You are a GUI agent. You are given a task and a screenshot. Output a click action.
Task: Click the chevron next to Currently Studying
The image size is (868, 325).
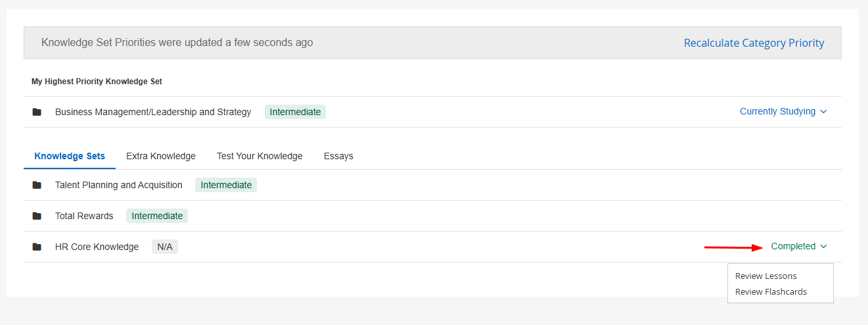point(824,112)
